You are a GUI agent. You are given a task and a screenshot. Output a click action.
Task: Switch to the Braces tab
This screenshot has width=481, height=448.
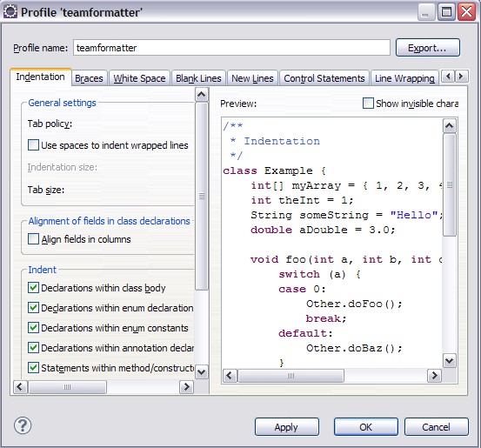pyautogui.click(x=89, y=78)
